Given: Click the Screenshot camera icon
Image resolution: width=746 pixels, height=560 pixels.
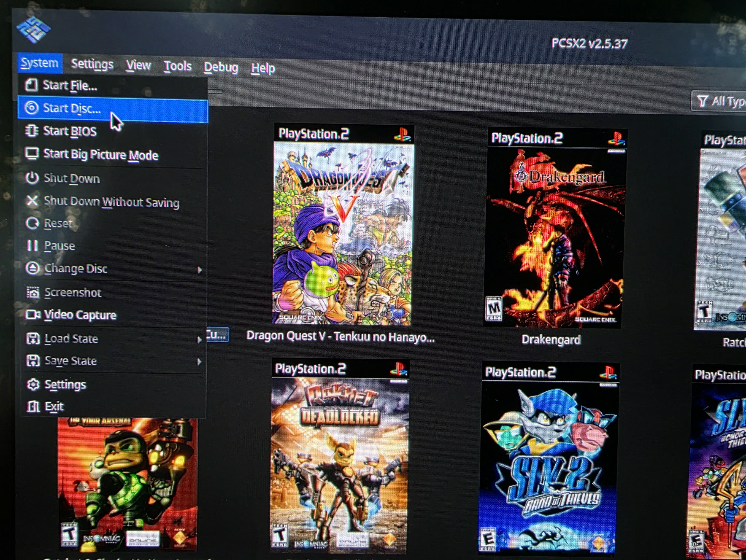Looking at the screenshot, I should (x=33, y=292).
